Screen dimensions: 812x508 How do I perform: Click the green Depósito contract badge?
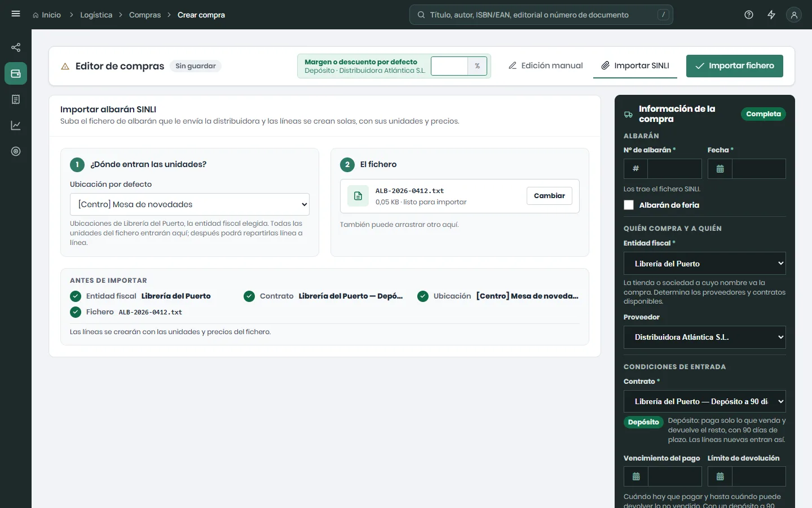(643, 422)
